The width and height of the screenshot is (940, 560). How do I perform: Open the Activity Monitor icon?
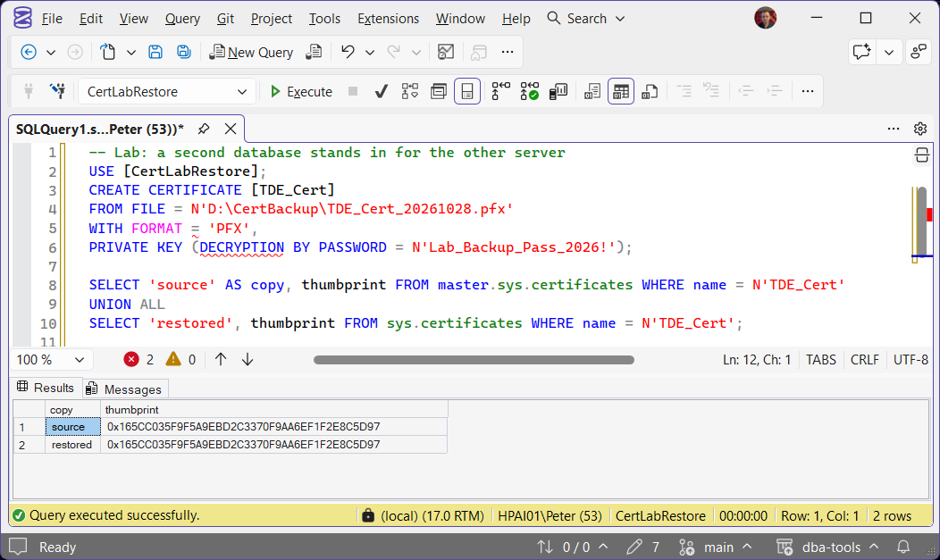pyautogui.click(x=445, y=52)
